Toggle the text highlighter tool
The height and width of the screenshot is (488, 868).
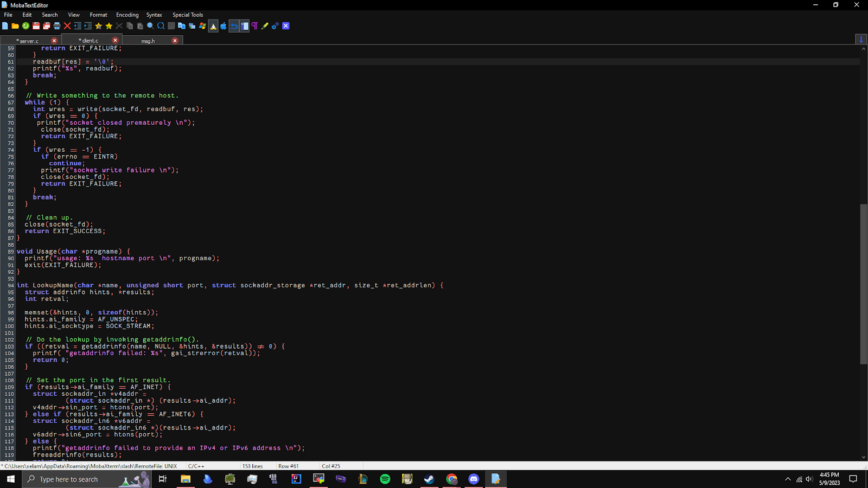click(x=264, y=25)
